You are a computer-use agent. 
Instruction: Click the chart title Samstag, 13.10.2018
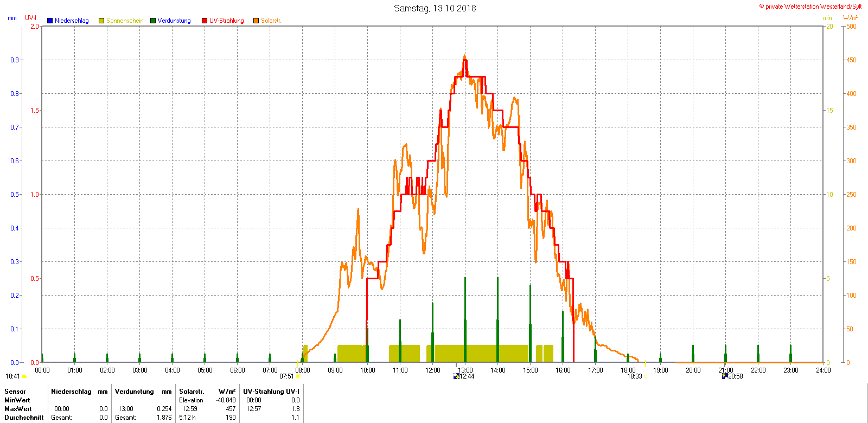[435, 8]
